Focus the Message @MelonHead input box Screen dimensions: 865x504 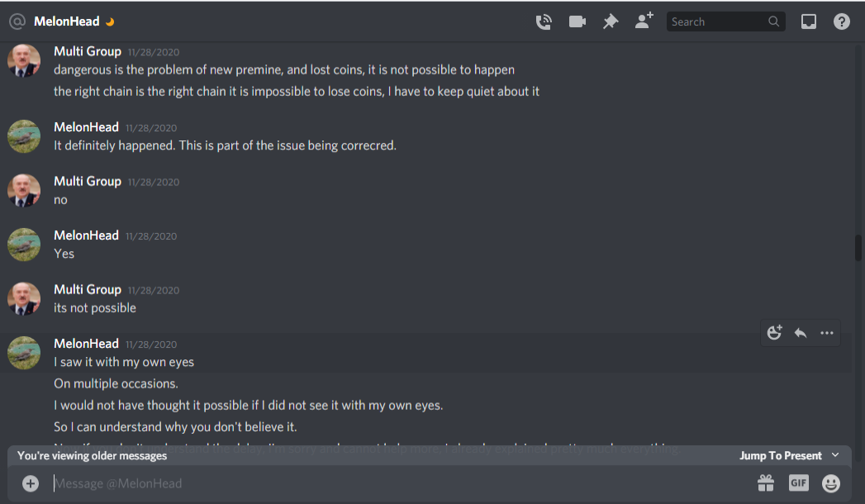[397, 483]
